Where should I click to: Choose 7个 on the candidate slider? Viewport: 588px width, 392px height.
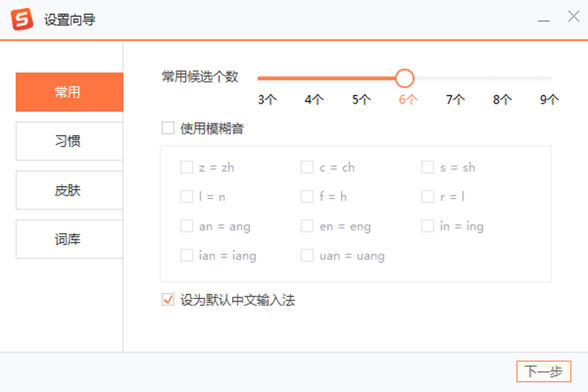pos(455,99)
